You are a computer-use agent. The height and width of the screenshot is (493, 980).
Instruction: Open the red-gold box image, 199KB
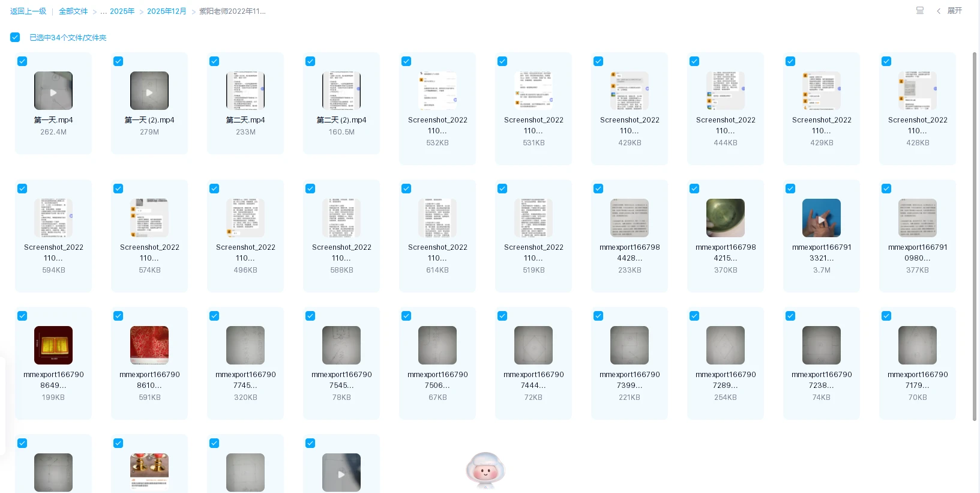pos(53,345)
